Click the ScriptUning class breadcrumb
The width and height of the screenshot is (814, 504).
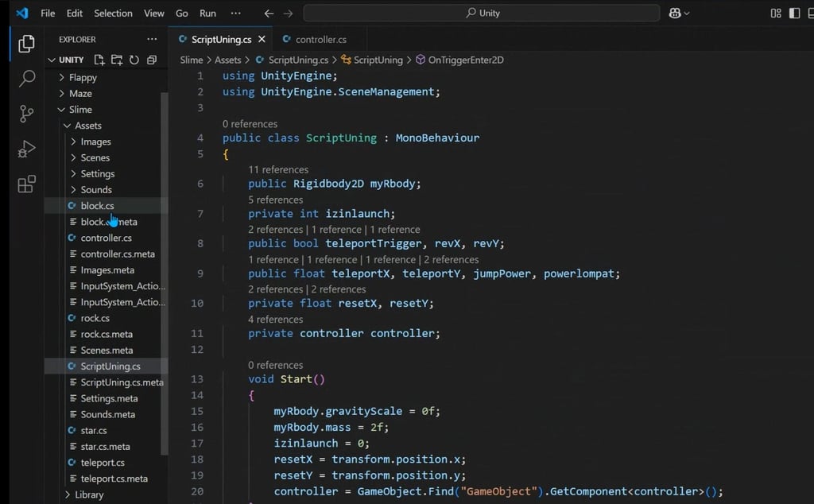click(372, 60)
